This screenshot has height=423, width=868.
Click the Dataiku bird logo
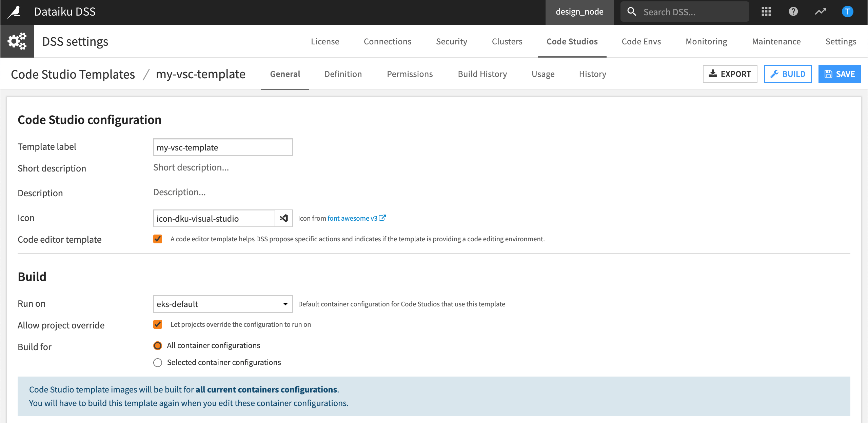pyautogui.click(x=14, y=11)
